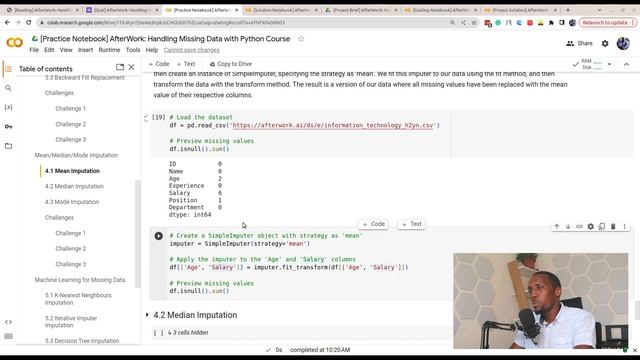This screenshot has height=360, width=640.
Task: Open the View menu
Action: point(66,50)
